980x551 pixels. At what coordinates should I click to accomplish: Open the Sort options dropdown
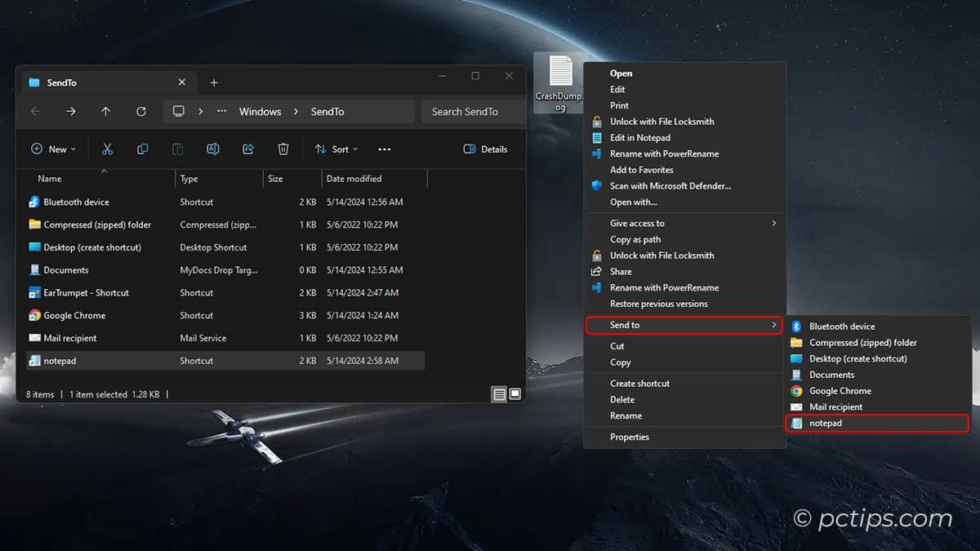click(x=336, y=149)
